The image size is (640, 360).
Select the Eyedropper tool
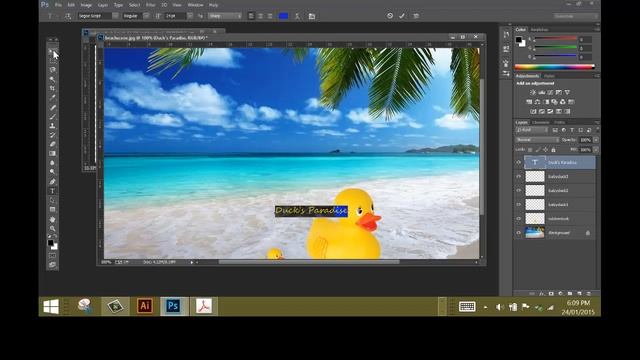click(x=52, y=98)
